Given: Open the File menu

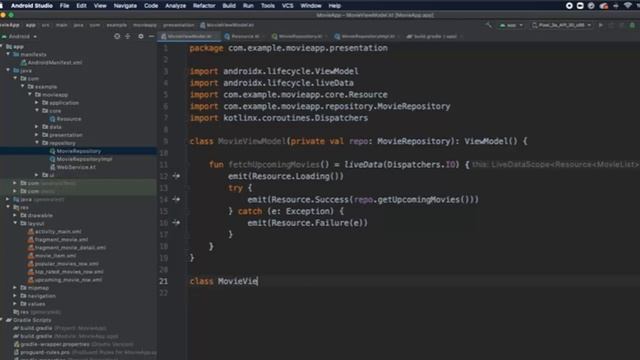Looking at the screenshot, I should click(x=64, y=6).
